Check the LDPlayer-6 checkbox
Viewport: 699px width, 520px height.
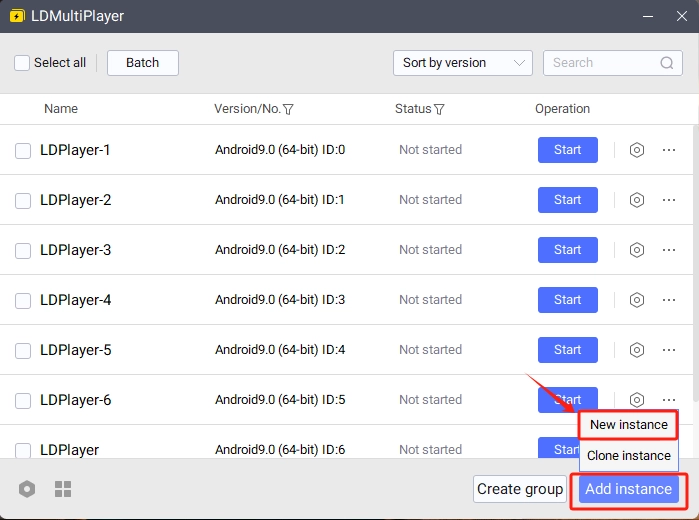(23, 400)
